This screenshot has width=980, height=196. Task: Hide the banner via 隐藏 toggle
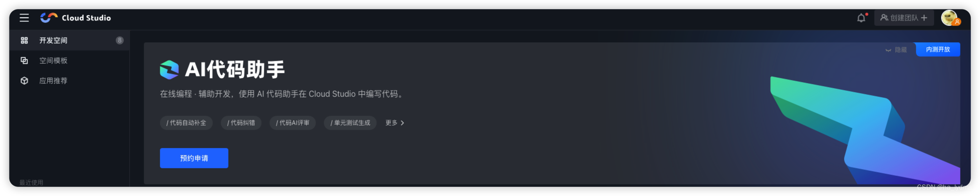(x=896, y=50)
